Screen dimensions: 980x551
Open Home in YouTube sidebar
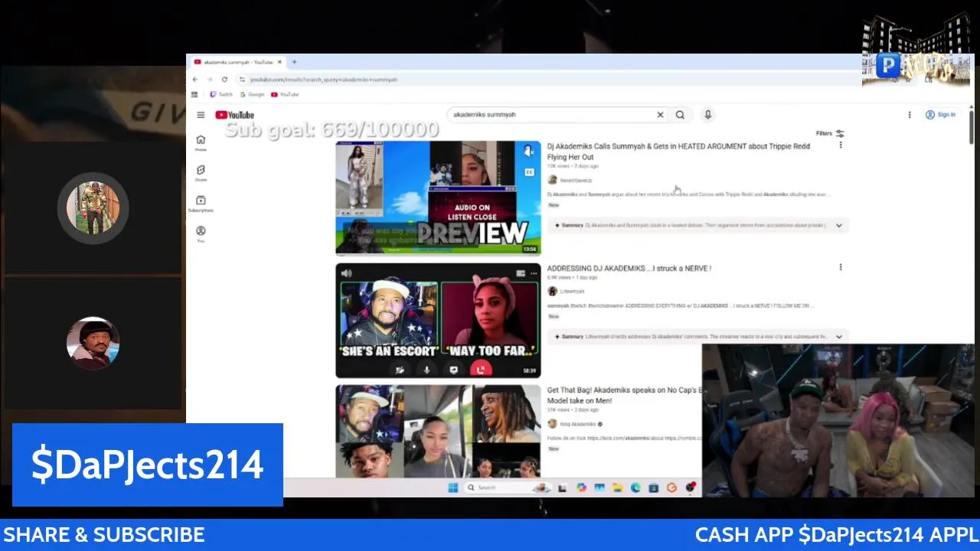(201, 143)
